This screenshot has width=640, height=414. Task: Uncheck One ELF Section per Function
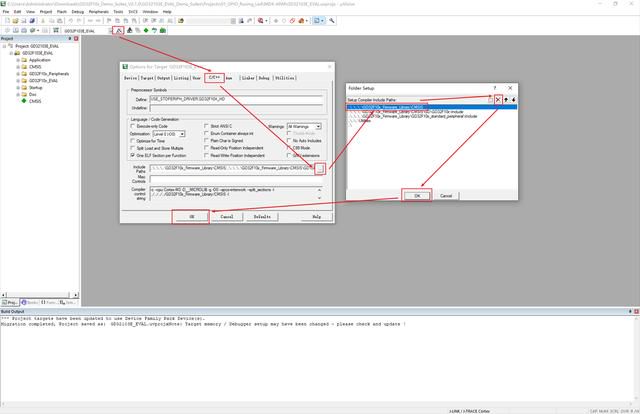click(x=132, y=156)
